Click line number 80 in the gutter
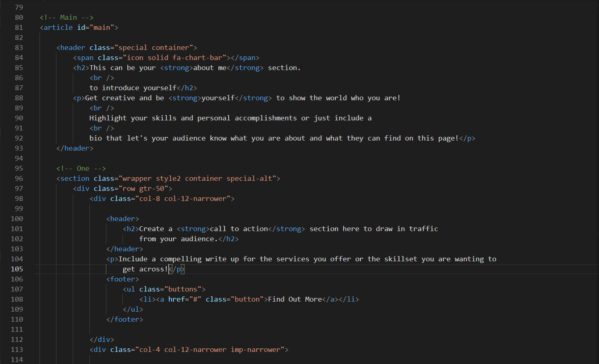 pos(19,17)
